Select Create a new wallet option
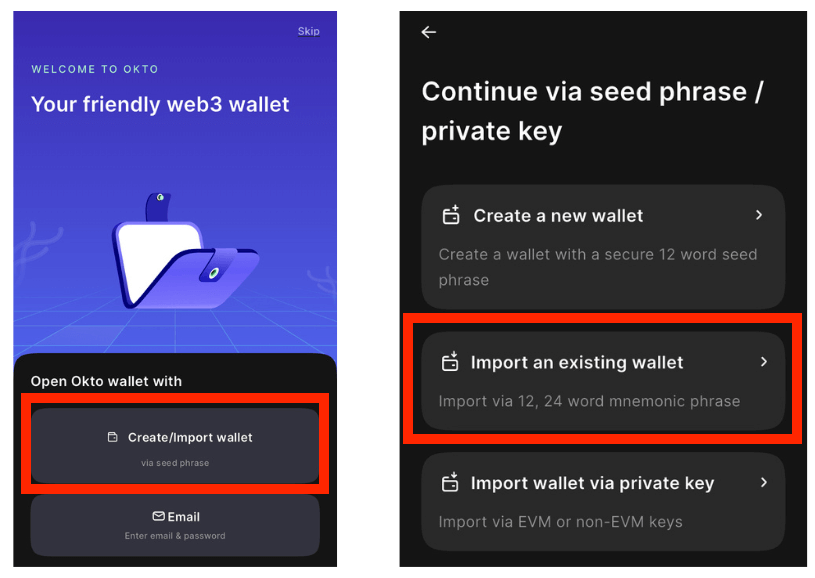 (603, 247)
